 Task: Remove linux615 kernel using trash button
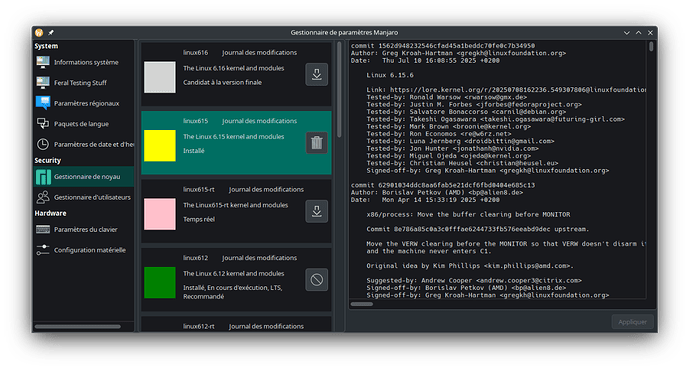[316, 143]
